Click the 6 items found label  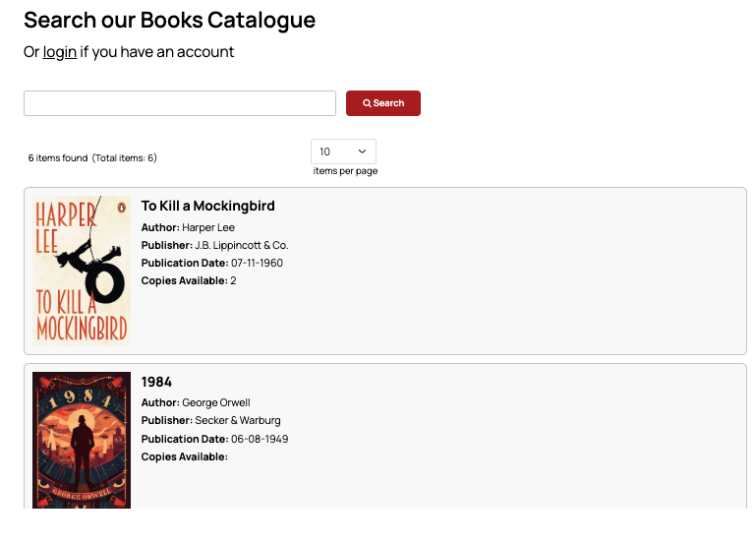click(58, 157)
